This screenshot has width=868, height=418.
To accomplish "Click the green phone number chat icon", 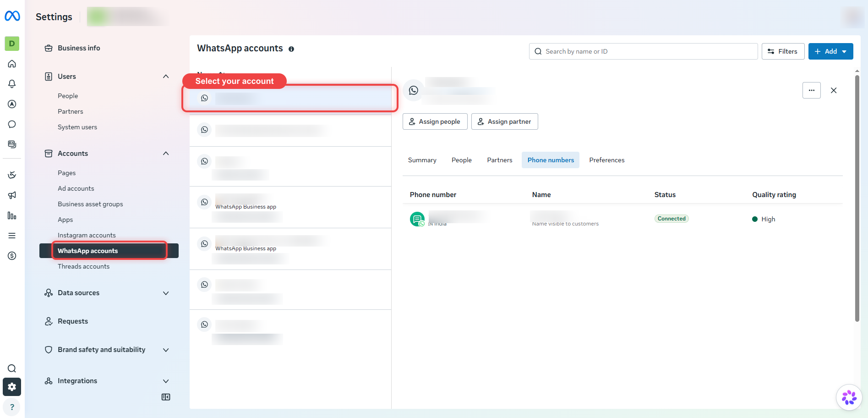I will [x=417, y=219].
